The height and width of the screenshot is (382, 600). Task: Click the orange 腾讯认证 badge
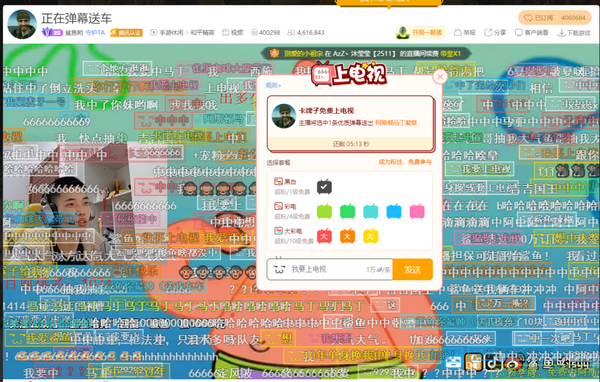126,33
